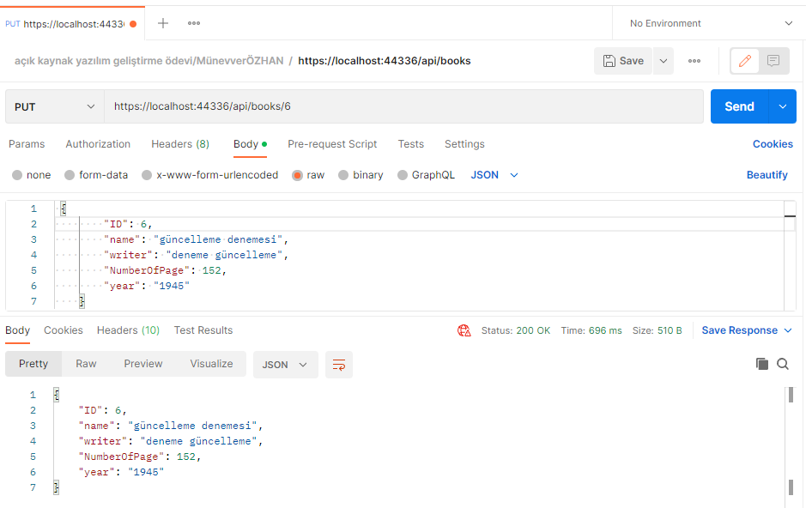Search the response with magnifier icon
The image size is (812, 508).
click(783, 364)
